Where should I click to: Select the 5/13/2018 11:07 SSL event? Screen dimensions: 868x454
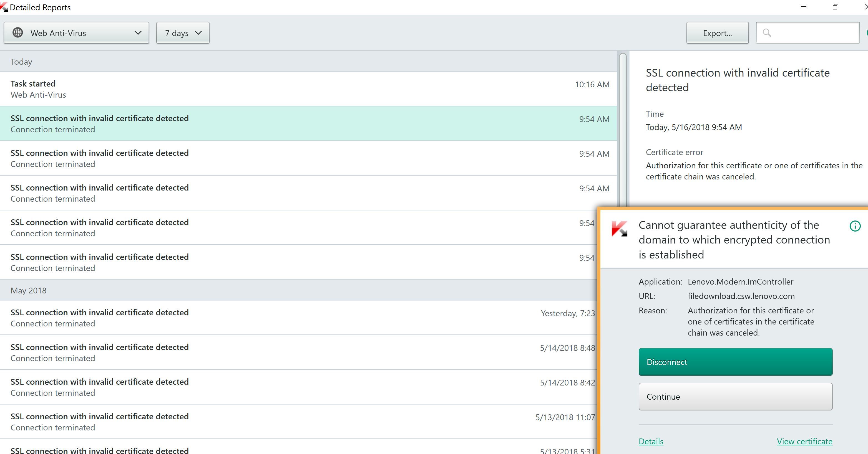298,422
